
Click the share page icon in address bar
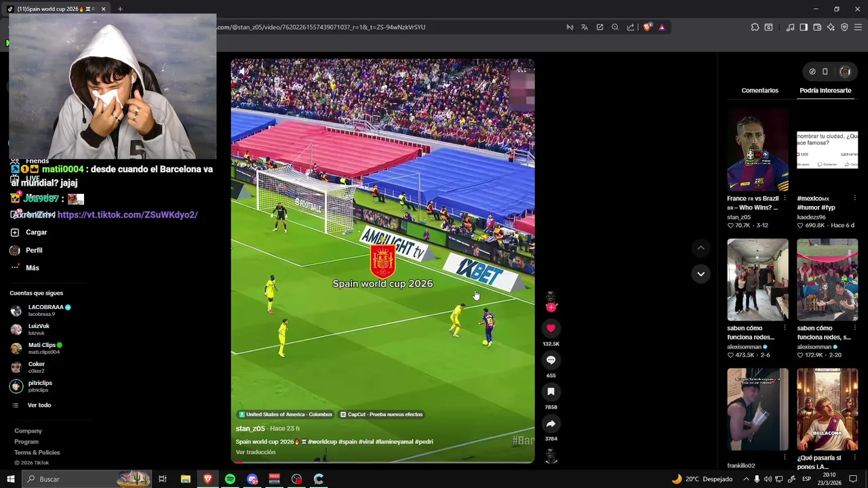pyautogui.click(x=631, y=27)
